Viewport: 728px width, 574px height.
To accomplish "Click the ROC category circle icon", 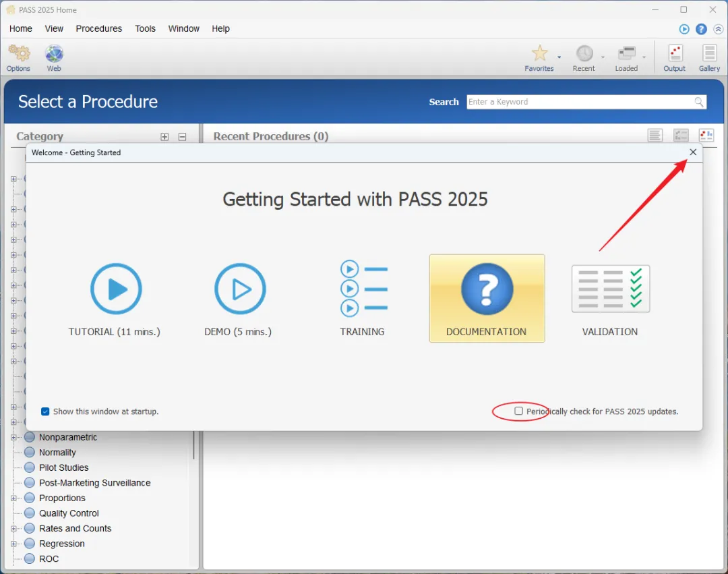I will tap(30, 558).
